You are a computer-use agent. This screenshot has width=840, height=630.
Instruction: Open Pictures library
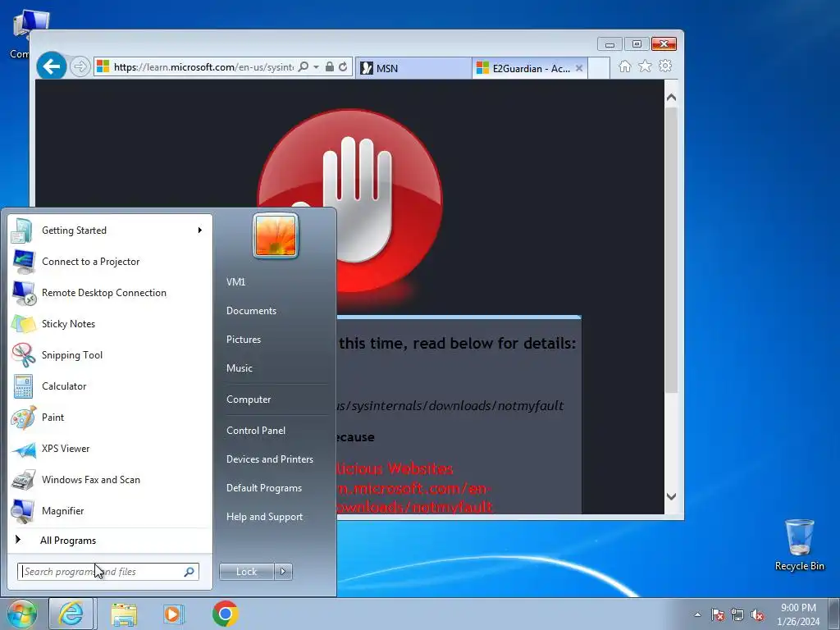coord(244,340)
